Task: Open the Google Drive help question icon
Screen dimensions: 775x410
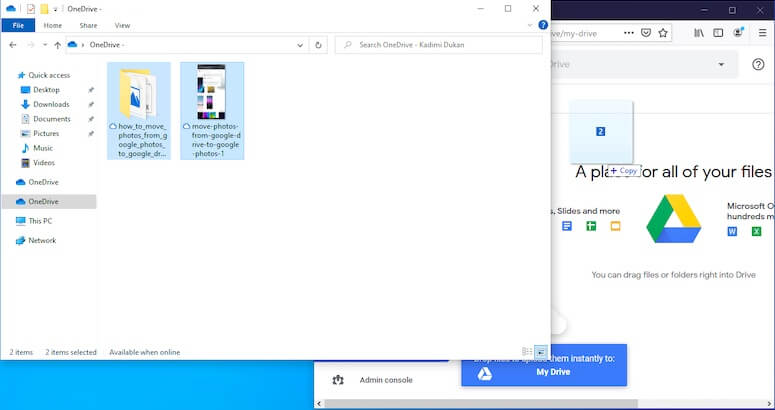Action: click(758, 64)
